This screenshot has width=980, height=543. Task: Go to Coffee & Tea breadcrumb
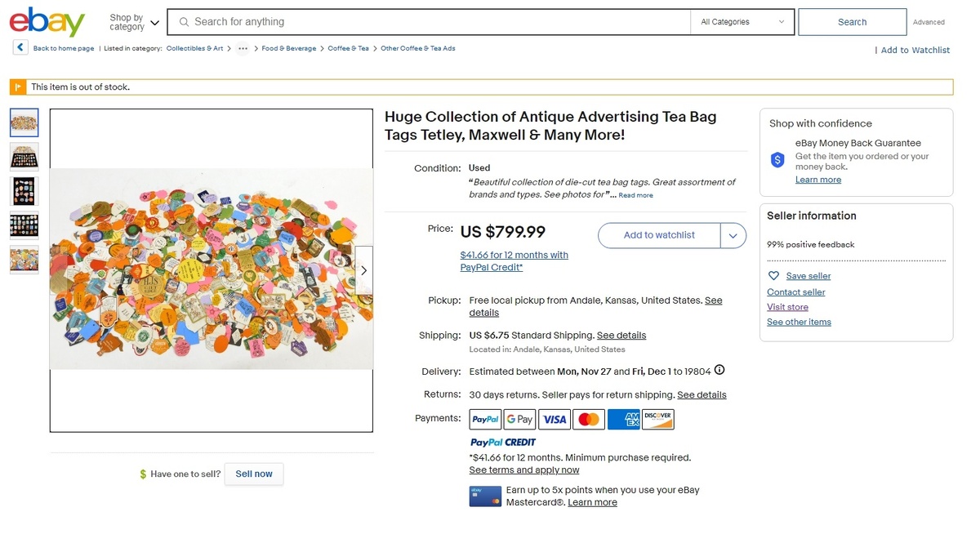[x=348, y=49]
